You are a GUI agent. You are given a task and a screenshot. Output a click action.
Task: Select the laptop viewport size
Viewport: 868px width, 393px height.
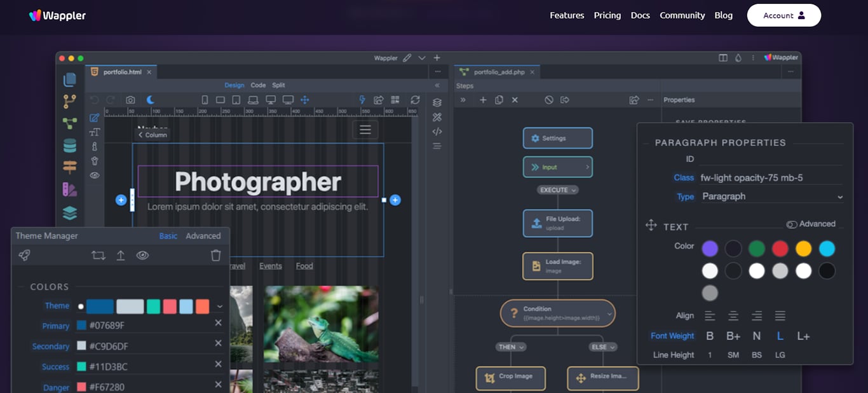pyautogui.click(x=253, y=100)
